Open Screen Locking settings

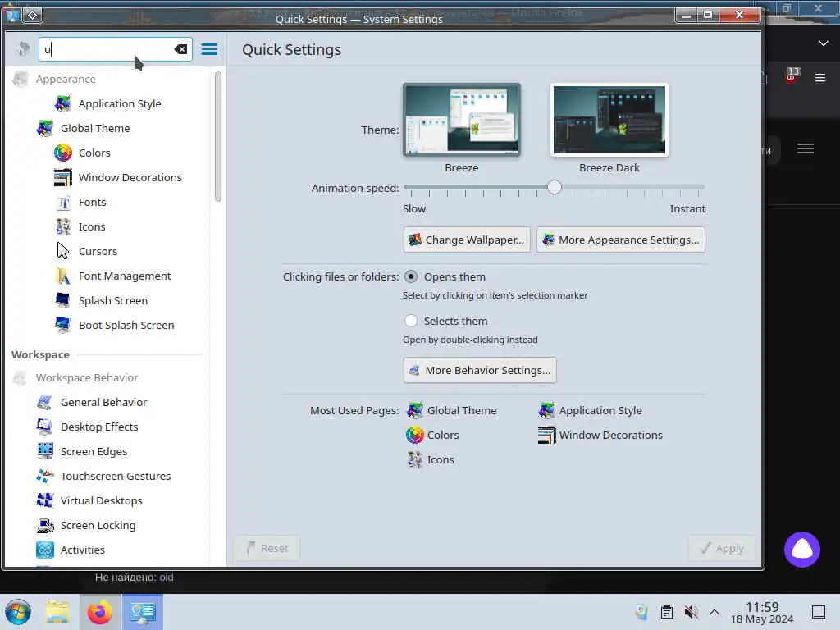107,526
